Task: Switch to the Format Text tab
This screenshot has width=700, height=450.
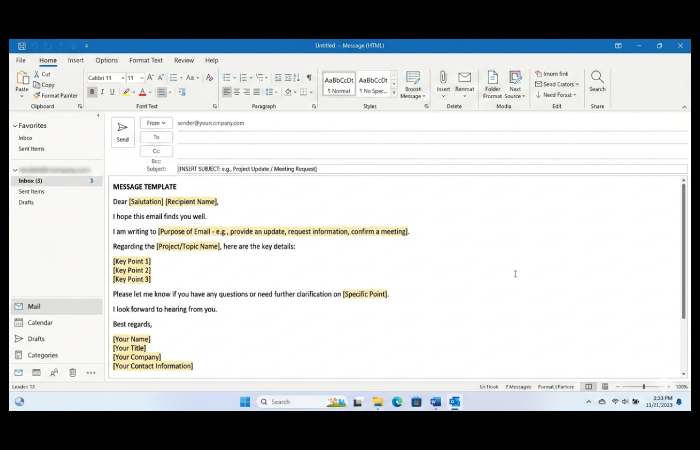Action: (146, 60)
